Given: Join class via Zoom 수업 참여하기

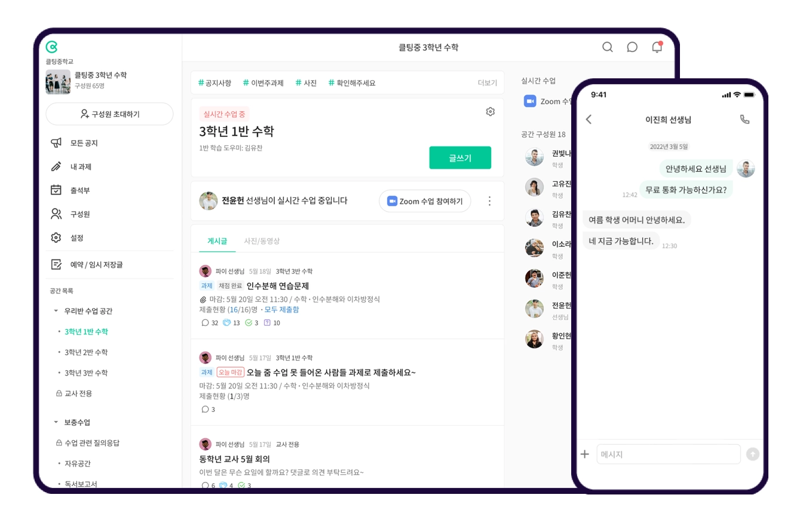Looking at the screenshot, I should coord(425,201).
